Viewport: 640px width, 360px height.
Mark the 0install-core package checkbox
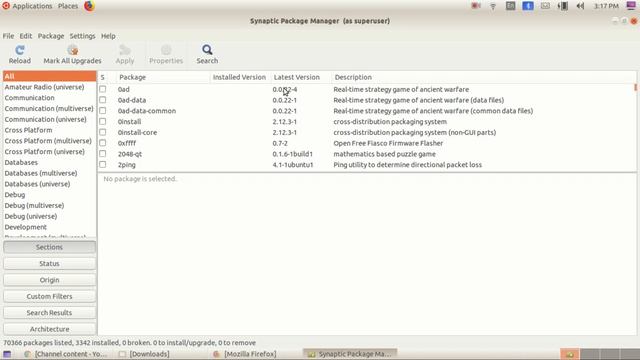tap(102, 132)
